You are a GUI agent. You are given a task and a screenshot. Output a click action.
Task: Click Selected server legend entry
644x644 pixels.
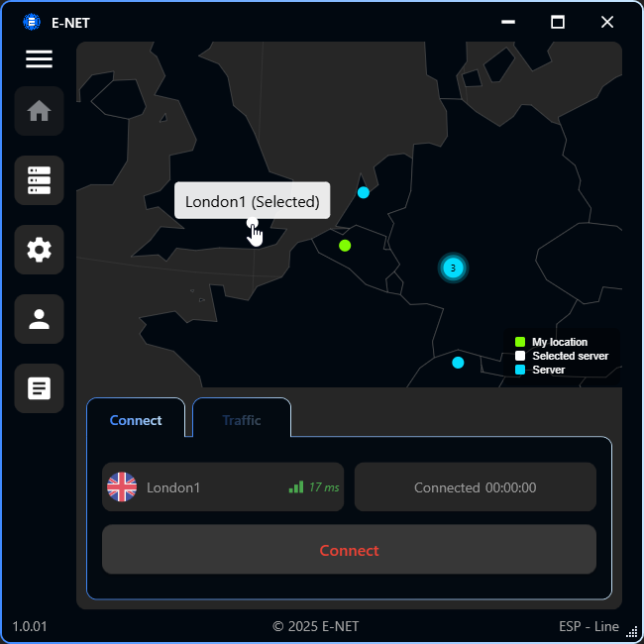(562, 356)
